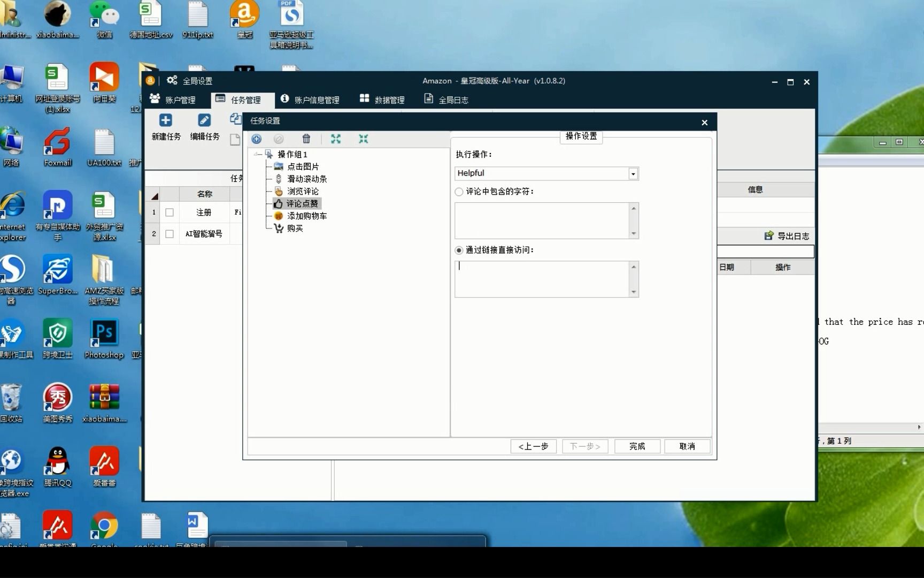This screenshot has height=578, width=924.
Task: Click the scroll-up arrow of characters box
Action: pos(634,208)
